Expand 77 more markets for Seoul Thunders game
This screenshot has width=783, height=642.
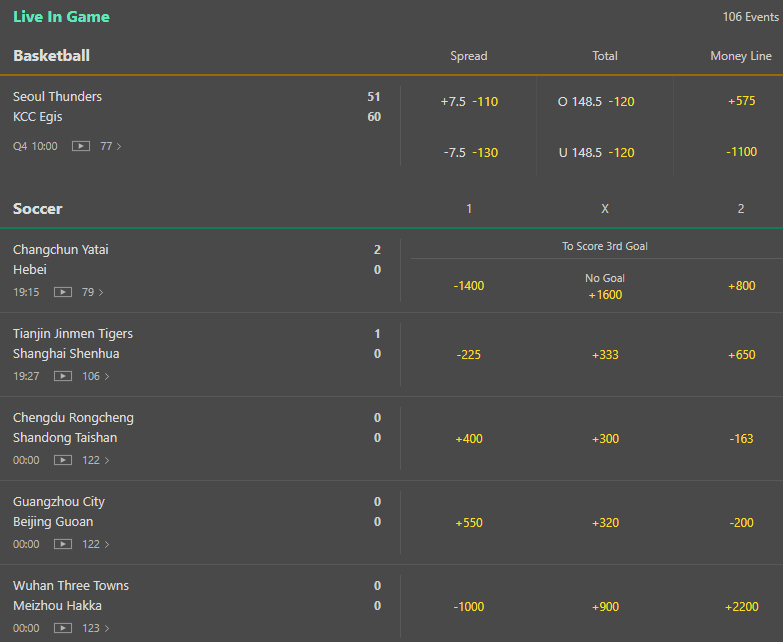coord(111,146)
